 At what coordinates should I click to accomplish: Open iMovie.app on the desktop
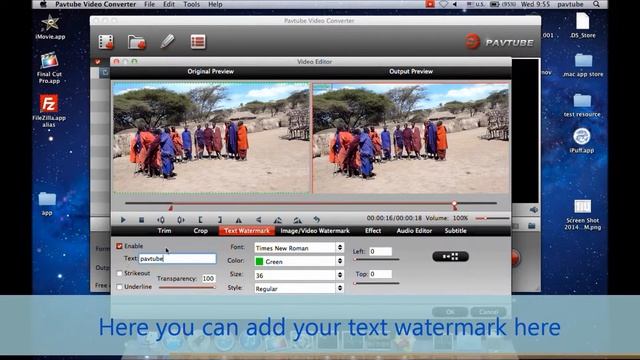[50, 27]
